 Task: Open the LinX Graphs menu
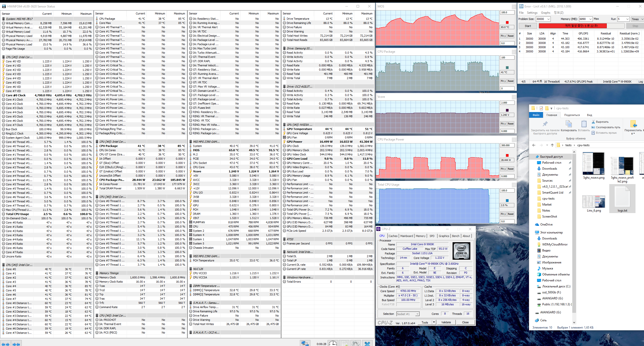pyautogui.click(x=546, y=12)
